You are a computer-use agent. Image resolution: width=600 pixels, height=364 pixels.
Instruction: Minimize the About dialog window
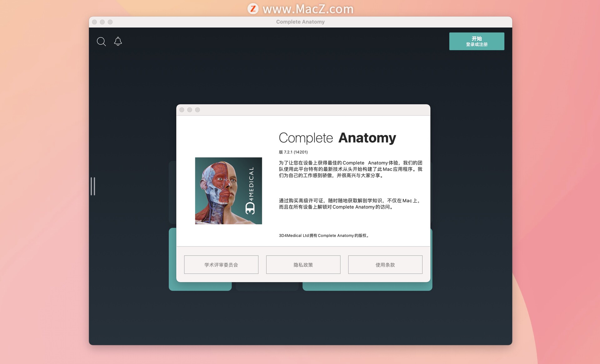tap(190, 110)
